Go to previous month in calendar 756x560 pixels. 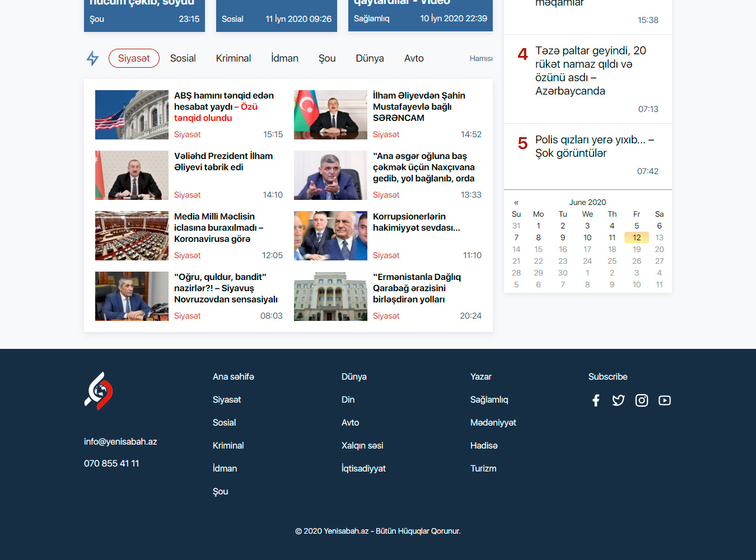pos(516,202)
